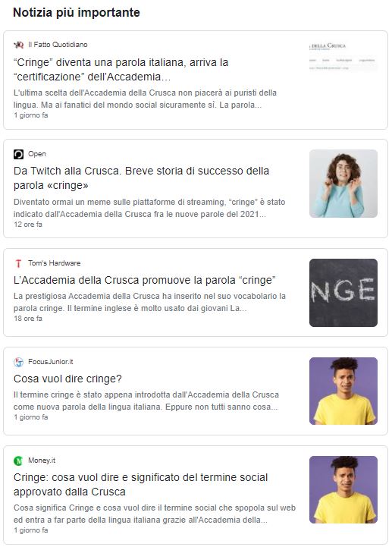Click the Tom's Hardware red T icon
The width and height of the screenshot is (392, 547).
18,263
